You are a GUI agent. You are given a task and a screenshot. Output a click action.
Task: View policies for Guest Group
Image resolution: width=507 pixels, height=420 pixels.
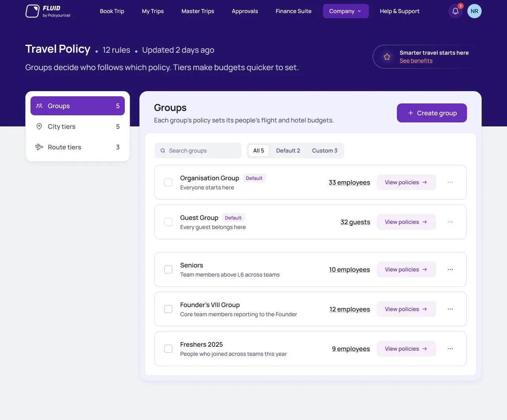[406, 222]
